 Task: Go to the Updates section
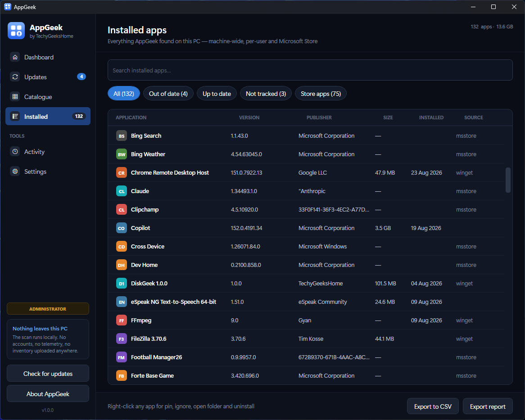48,77
